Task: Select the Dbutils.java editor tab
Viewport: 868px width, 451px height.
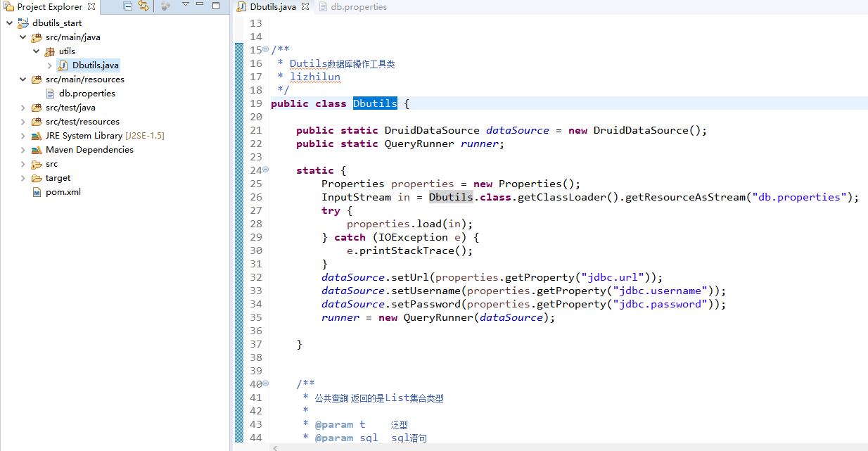Action: pos(274,7)
